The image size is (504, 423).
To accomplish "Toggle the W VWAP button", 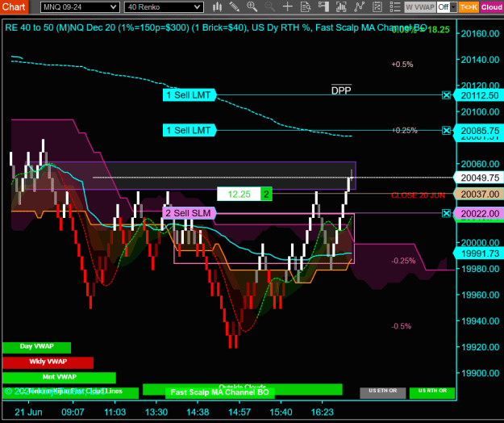I will [x=420, y=7].
